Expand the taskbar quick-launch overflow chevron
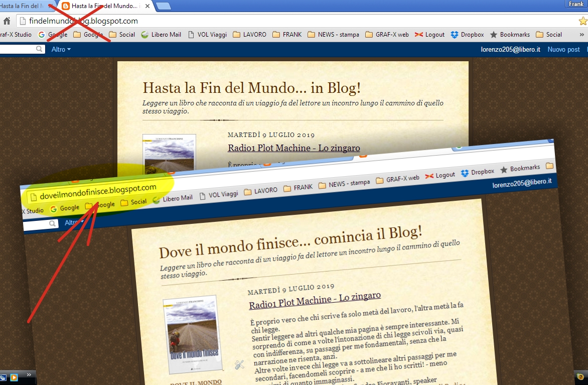This screenshot has height=385, width=588. point(29,374)
